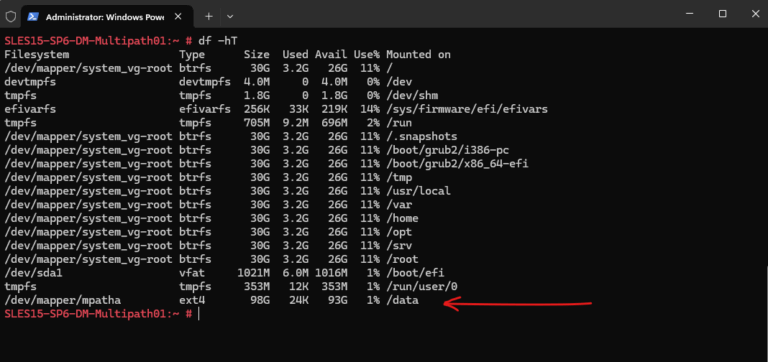
Task: Click the '/.snapshots' mount point
Action: [422, 137]
